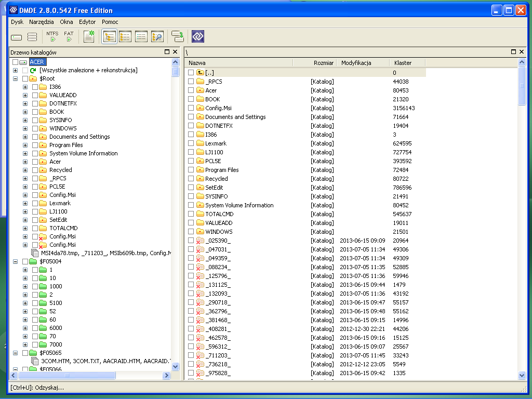
Task: Close the file list panel
Action: 522,52
